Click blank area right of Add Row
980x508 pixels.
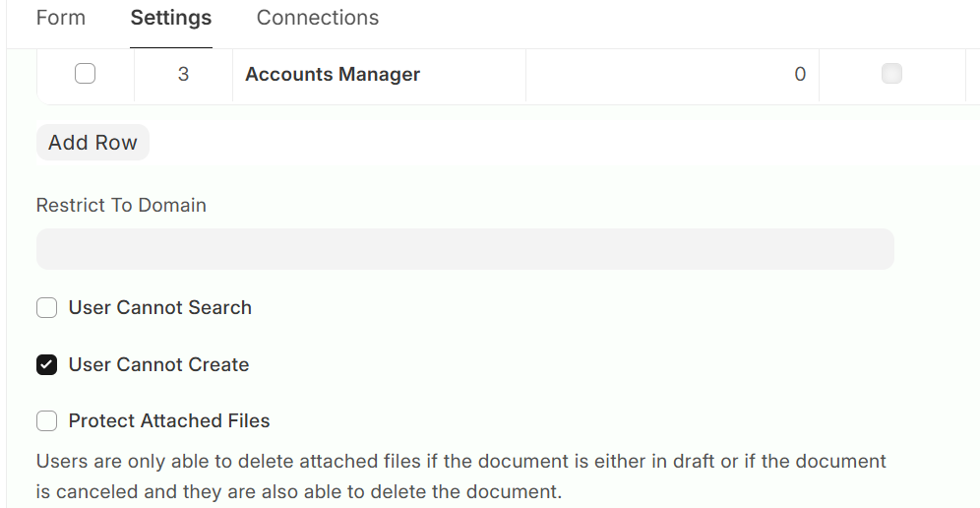pos(492,143)
